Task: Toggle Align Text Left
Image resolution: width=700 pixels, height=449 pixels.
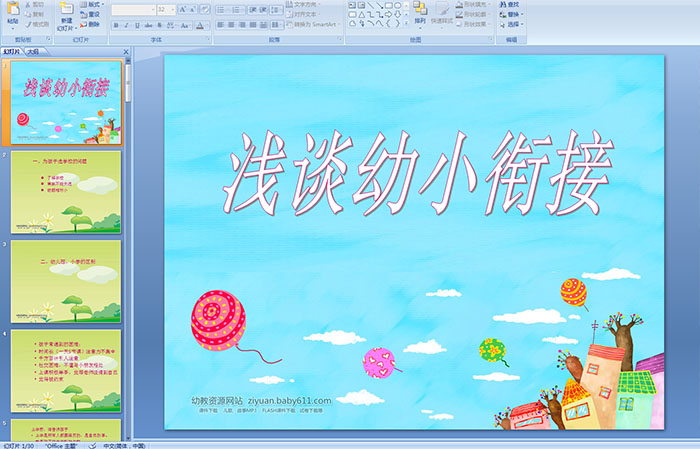Action: (221, 25)
